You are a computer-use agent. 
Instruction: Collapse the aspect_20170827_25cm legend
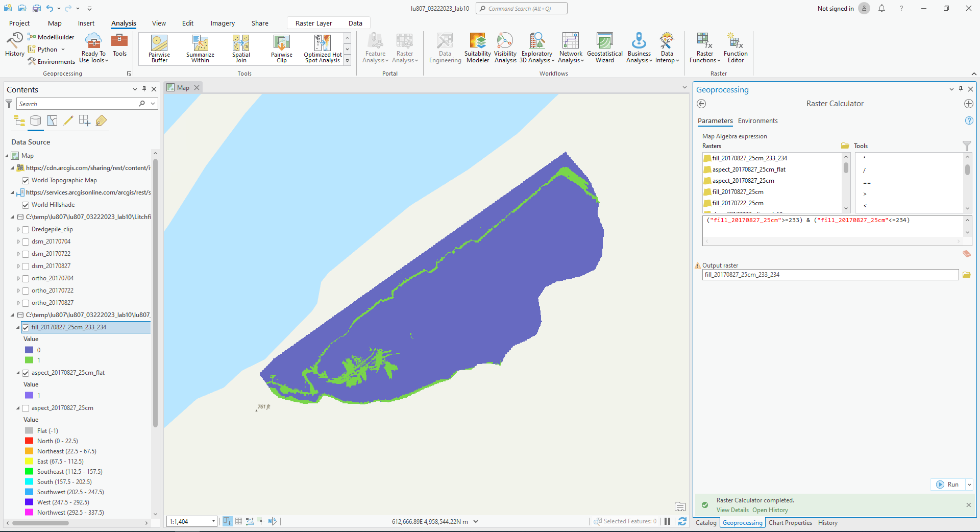click(18, 408)
